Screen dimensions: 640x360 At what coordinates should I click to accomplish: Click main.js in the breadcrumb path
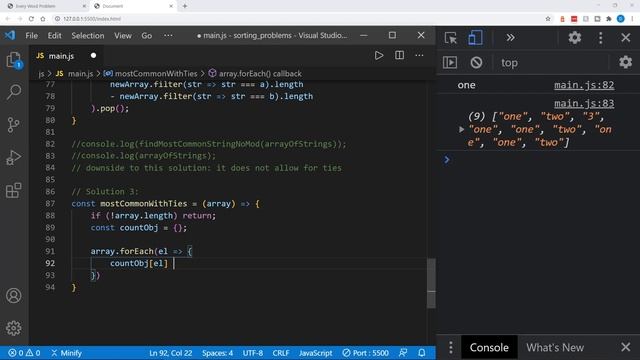(80, 74)
